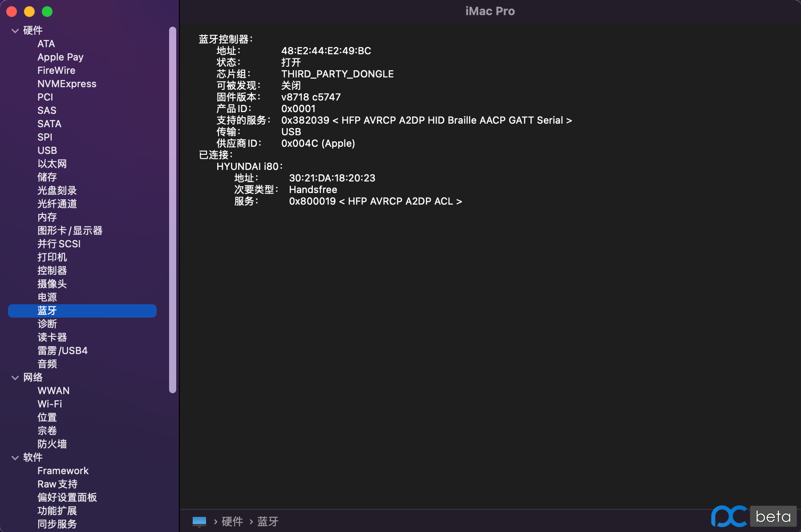This screenshot has width=801, height=532.
Task: Select 以太网 in the sidebar
Action: 52,164
